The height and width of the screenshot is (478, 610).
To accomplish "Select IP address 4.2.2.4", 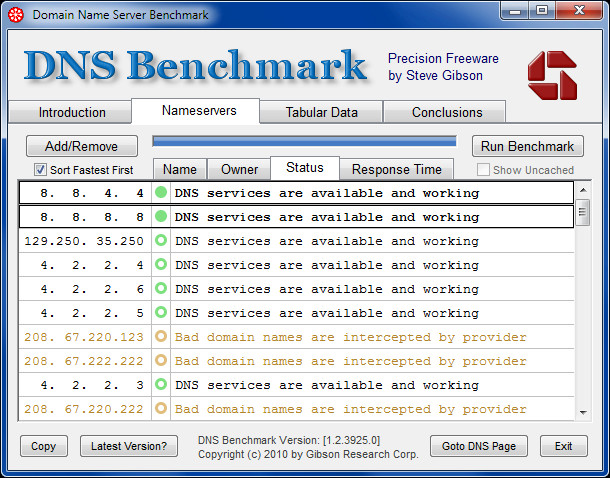I will coord(92,265).
